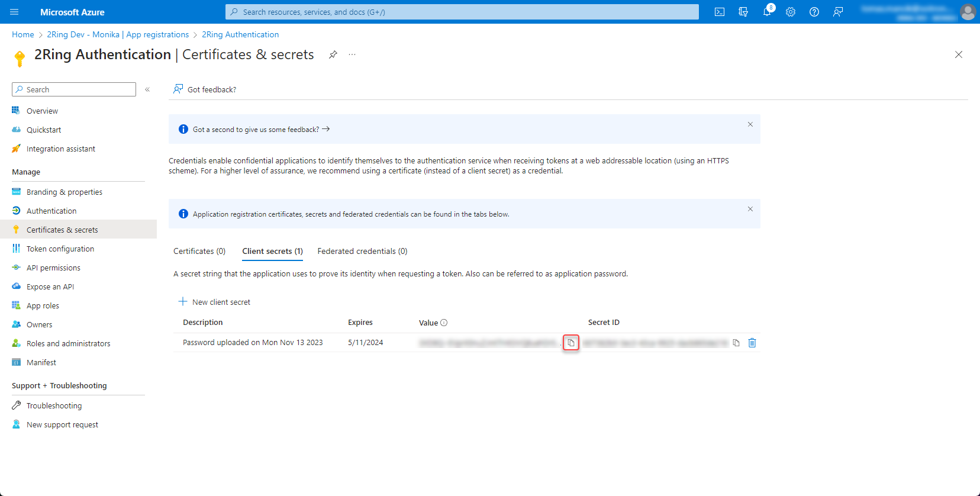Click New client secret

click(214, 302)
